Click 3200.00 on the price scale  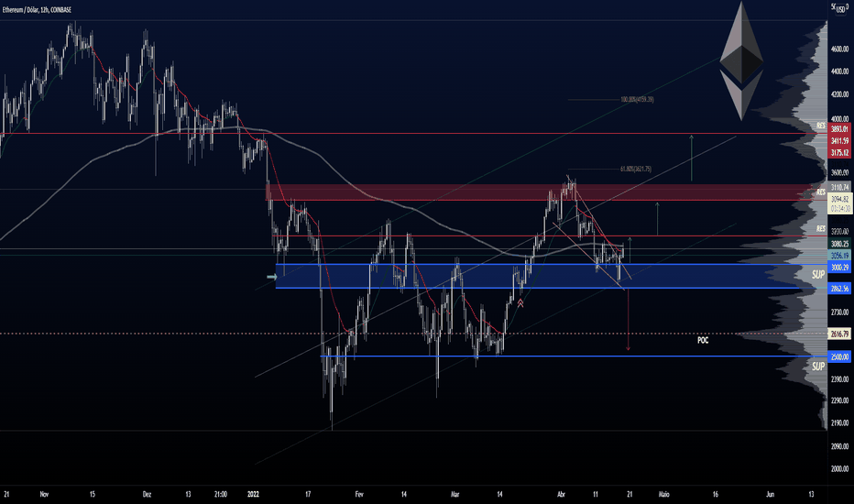pyautogui.click(x=840, y=232)
